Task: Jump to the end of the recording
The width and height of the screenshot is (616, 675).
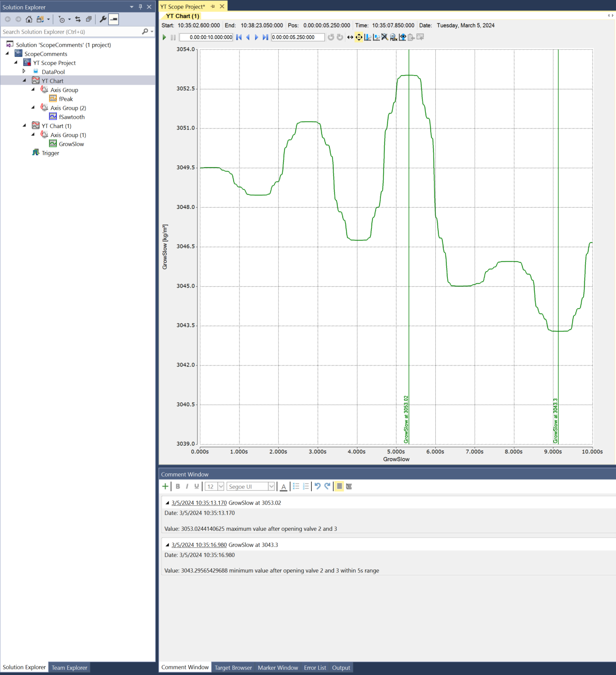Action: pyautogui.click(x=265, y=37)
